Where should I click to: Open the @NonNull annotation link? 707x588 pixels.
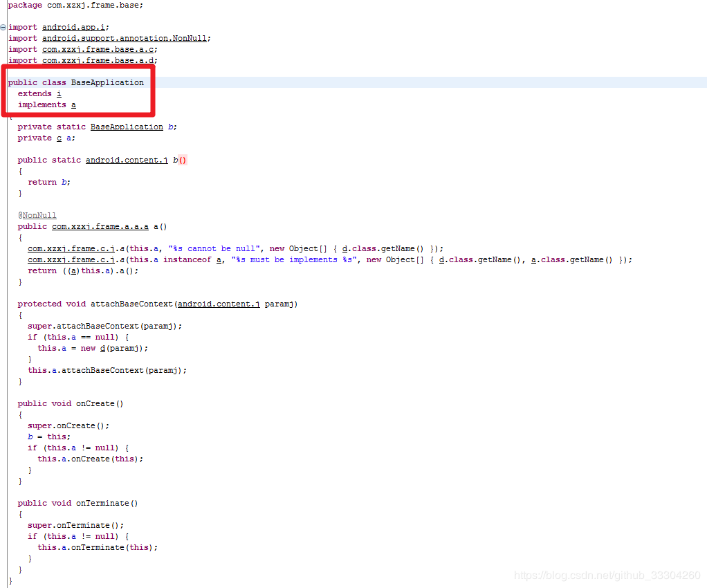coord(39,216)
